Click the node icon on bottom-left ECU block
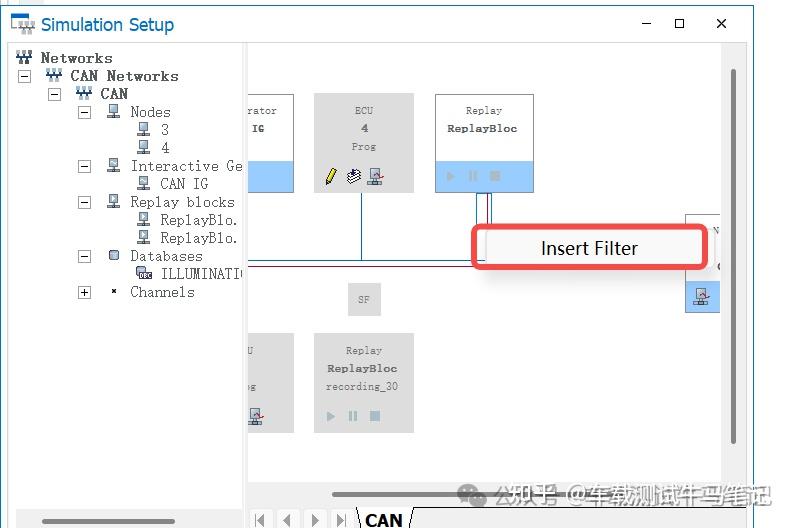 pyautogui.click(x=256, y=416)
